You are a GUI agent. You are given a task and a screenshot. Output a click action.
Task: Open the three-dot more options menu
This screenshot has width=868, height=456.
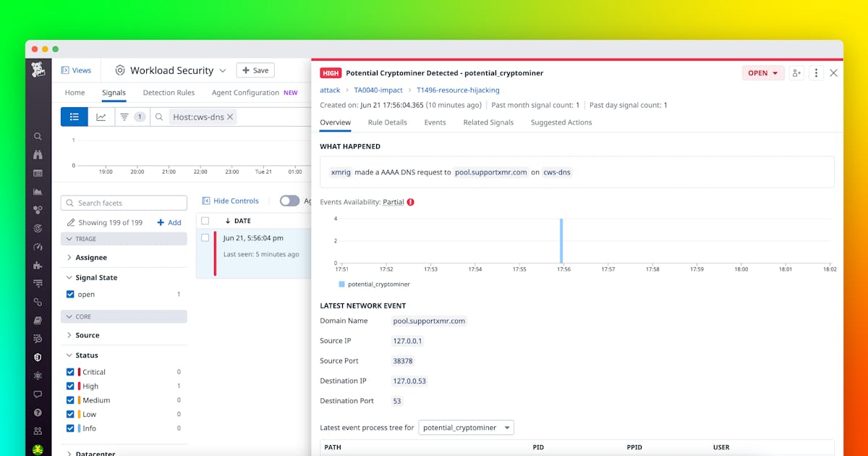[x=816, y=73]
